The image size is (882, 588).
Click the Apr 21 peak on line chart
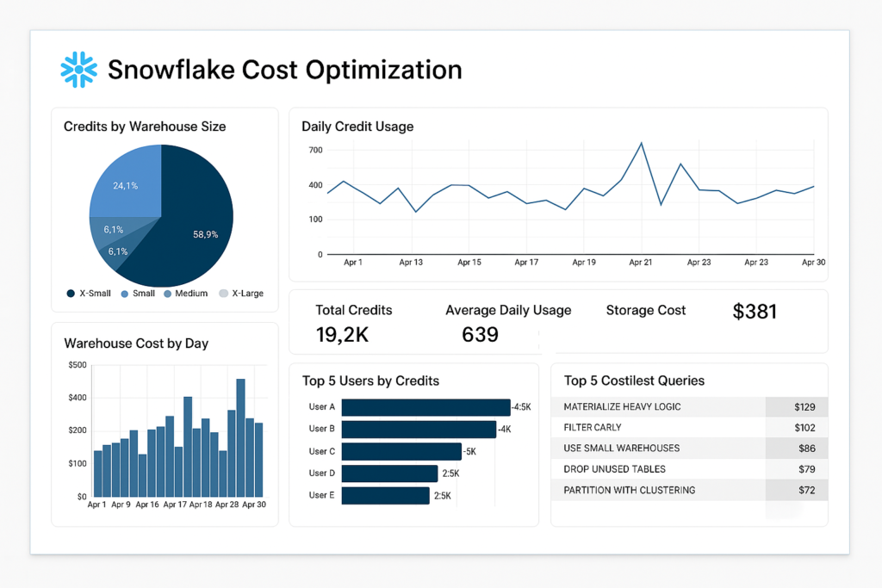pos(641,144)
